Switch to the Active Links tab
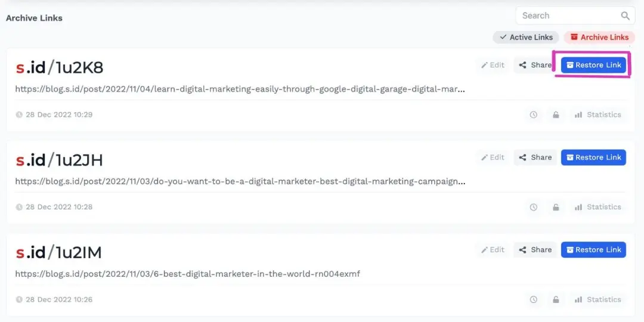The height and width of the screenshot is (322, 644). point(525,38)
